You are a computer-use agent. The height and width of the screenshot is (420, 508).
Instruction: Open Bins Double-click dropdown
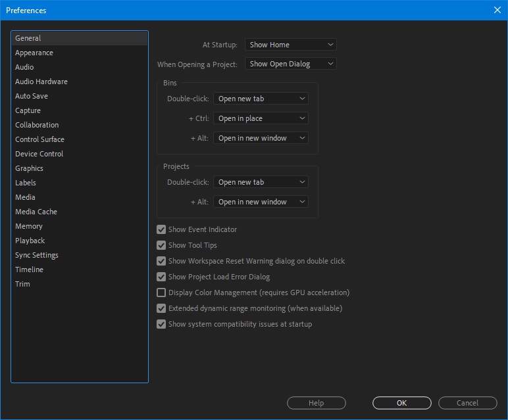click(x=261, y=99)
